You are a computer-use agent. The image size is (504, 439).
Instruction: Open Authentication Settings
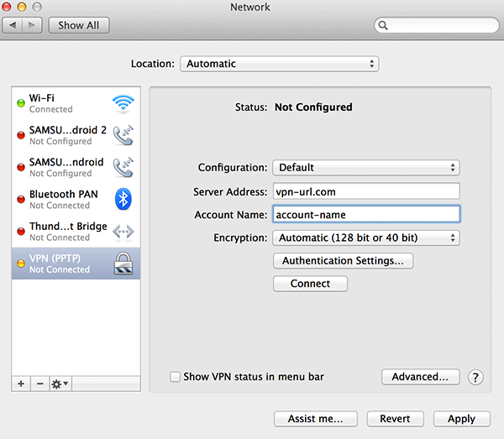pyautogui.click(x=343, y=261)
